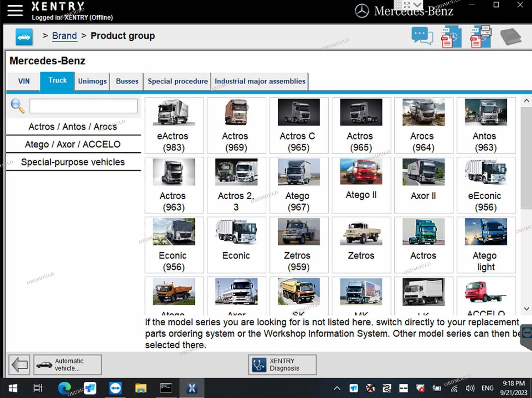Click the Brand breadcrumb link
532x398 pixels.
(64, 36)
